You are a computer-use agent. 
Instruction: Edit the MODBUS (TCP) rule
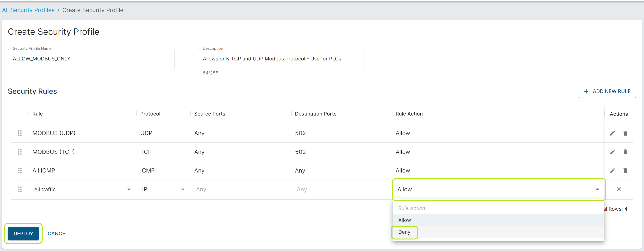click(612, 152)
